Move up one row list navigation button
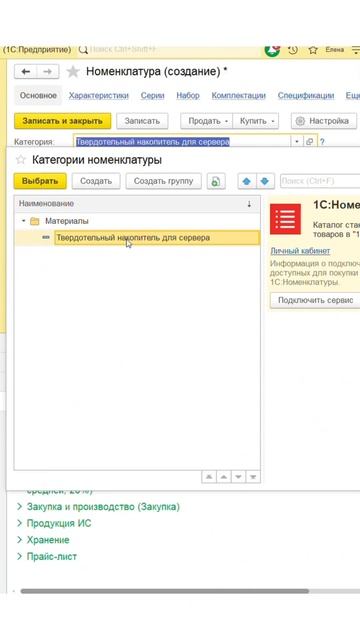Viewport: 360px width, 640px height. pyautogui.click(x=223, y=477)
